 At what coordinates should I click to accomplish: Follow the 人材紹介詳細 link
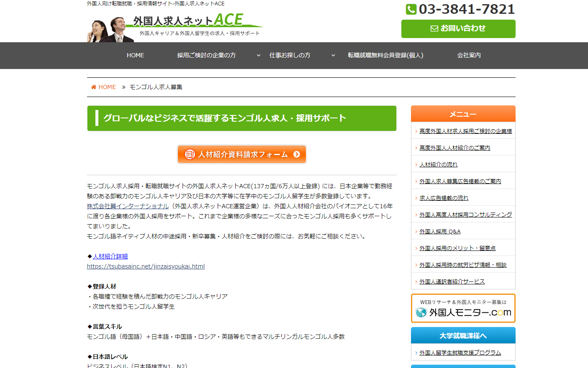(110, 256)
